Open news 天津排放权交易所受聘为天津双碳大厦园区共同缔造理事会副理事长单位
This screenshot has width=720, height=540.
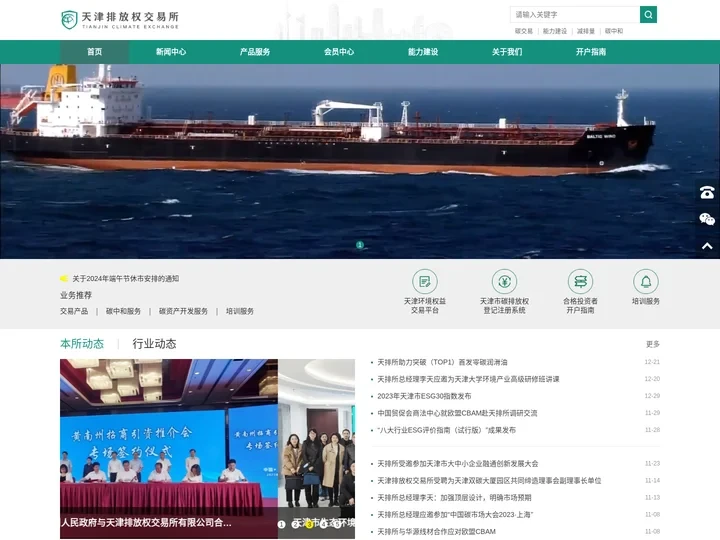click(489, 481)
